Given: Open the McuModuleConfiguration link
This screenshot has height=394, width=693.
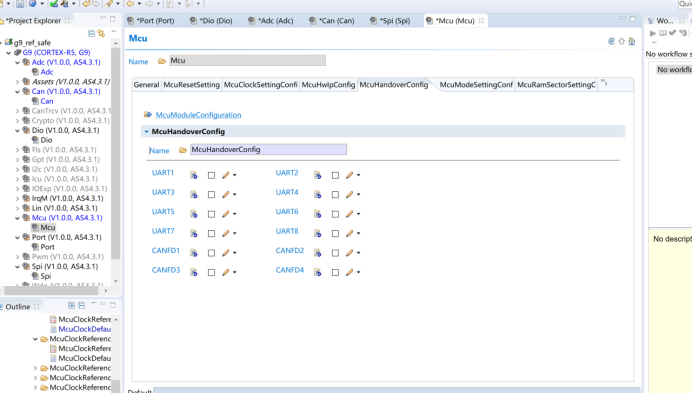Looking at the screenshot, I should [x=198, y=115].
